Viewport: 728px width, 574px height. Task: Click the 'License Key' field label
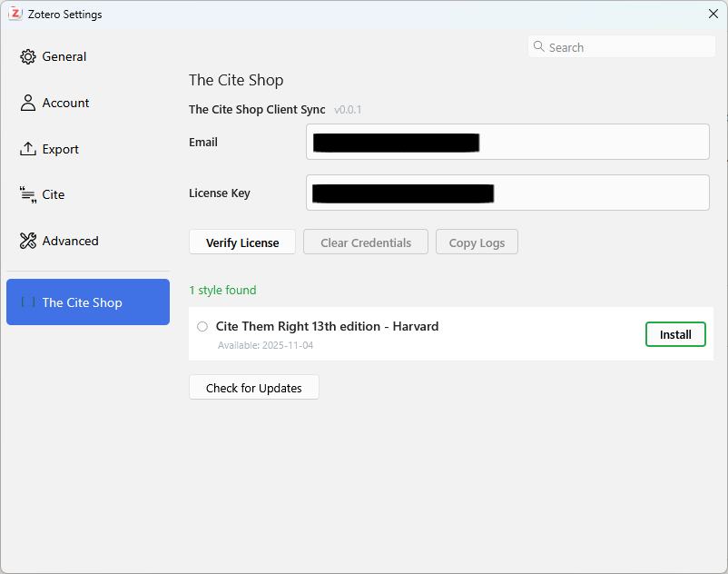(x=220, y=193)
